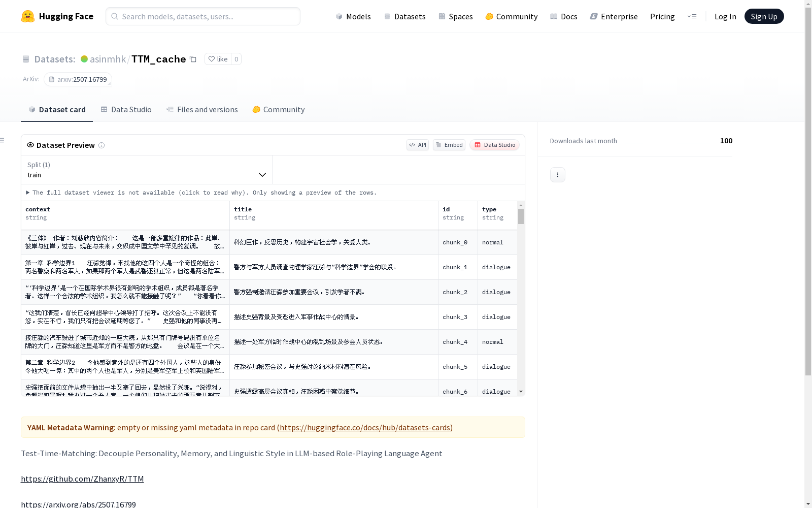Open Models in the top navigation
Viewport: 812px width, 508px height.
353,16
